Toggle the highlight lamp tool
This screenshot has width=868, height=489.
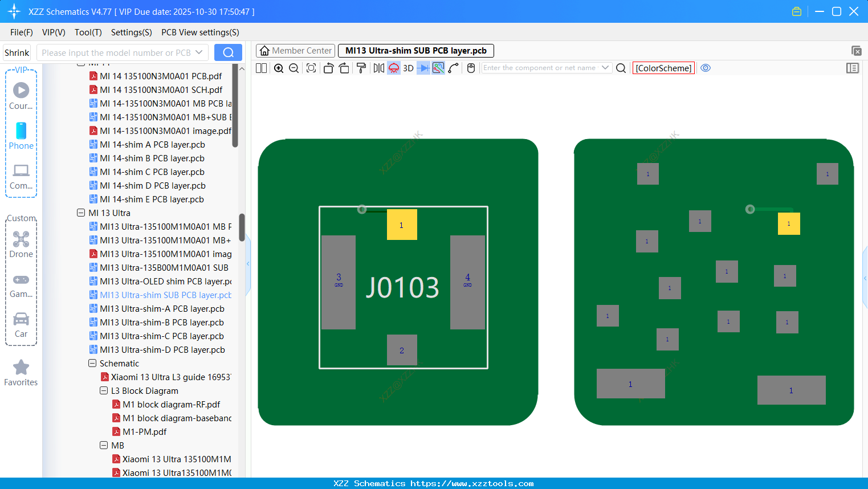393,68
